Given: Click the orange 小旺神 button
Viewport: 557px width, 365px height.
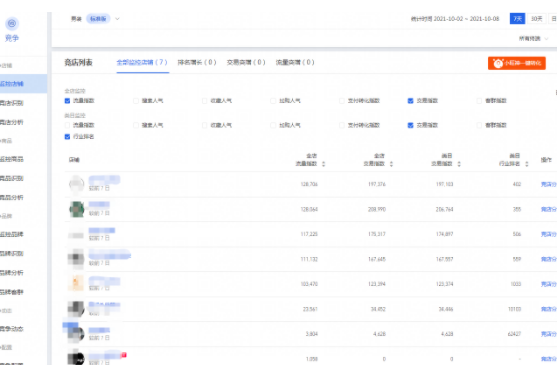Looking at the screenshot, I should click(517, 63).
